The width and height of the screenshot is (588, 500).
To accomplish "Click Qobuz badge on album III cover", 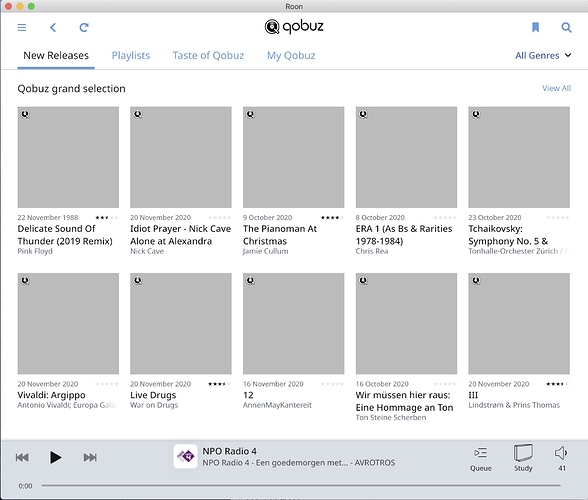I will point(476,280).
